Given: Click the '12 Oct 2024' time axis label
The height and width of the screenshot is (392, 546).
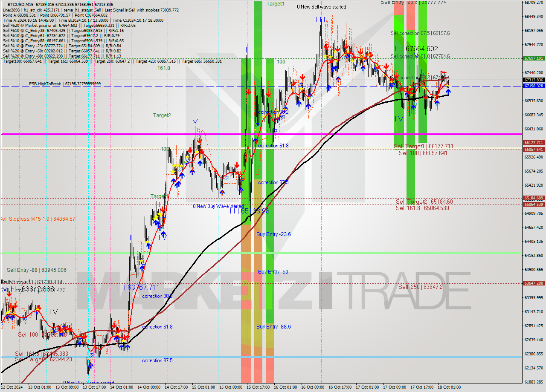Looking at the screenshot, I should pyautogui.click(x=12, y=387).
